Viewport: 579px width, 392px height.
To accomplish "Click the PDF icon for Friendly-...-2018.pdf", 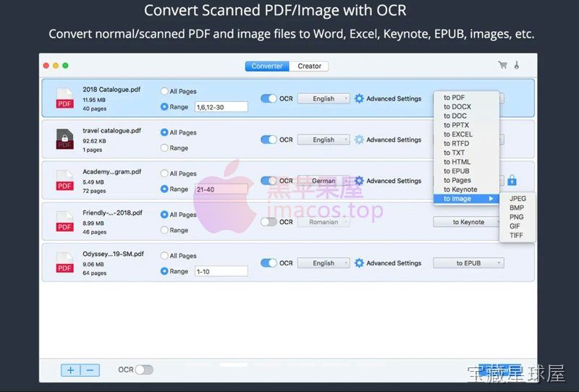I will pyautogui.click(x=64, y=221).
